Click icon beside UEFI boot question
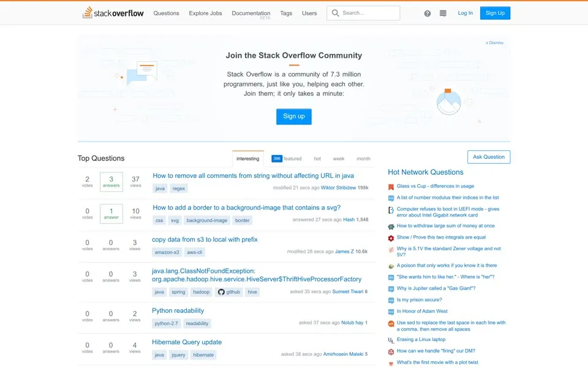Viewport: 588px width, 368px height. point(391,210)
